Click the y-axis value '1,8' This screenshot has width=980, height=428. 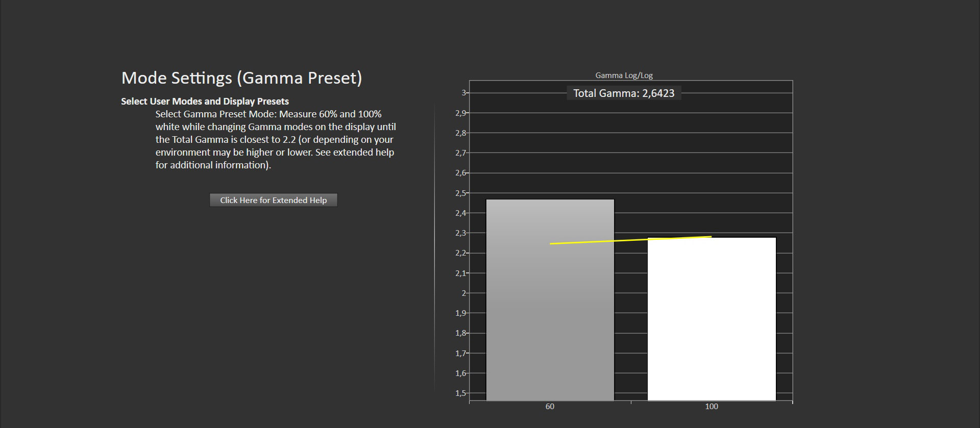[x=460, y=333]
